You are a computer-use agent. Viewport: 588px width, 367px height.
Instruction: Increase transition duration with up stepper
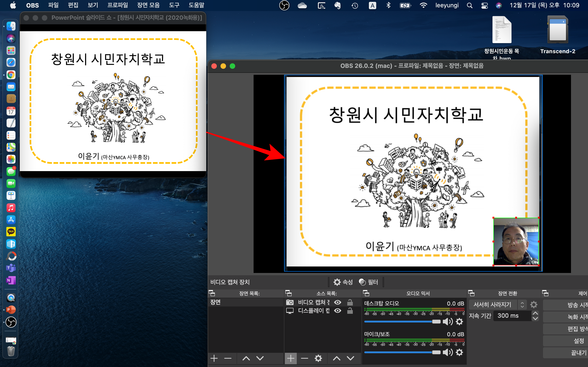(x=535, y=313)
